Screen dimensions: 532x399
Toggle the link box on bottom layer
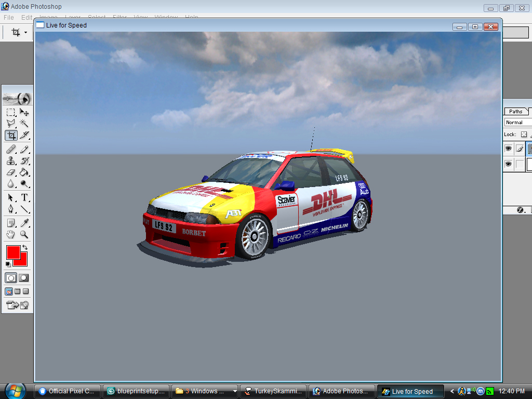[520, 164]
